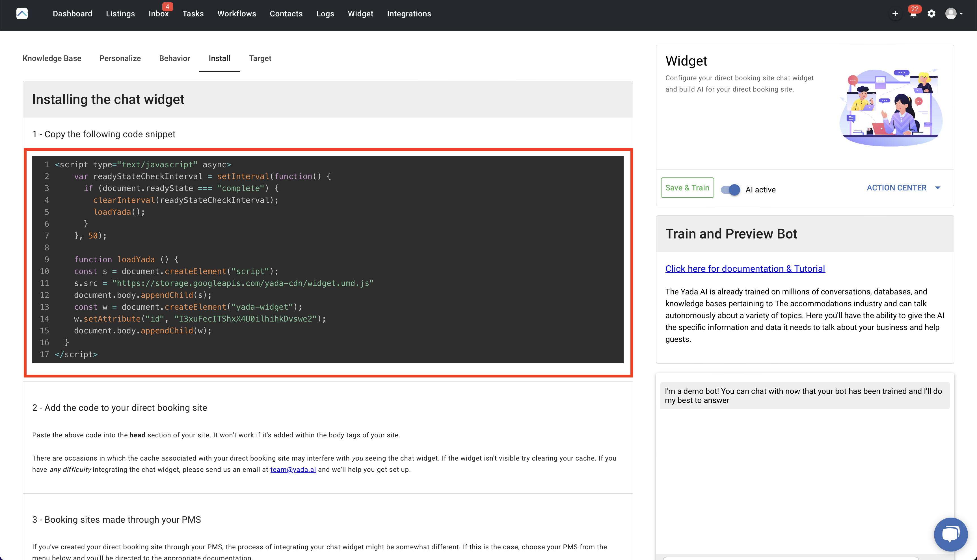
Task: Open the Behavior tab
Action: pyautogui.click(x=174, y=58)
